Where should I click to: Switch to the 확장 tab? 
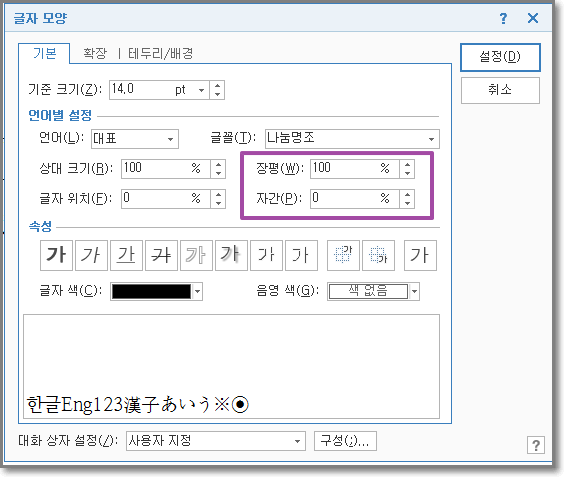point(95,54)
